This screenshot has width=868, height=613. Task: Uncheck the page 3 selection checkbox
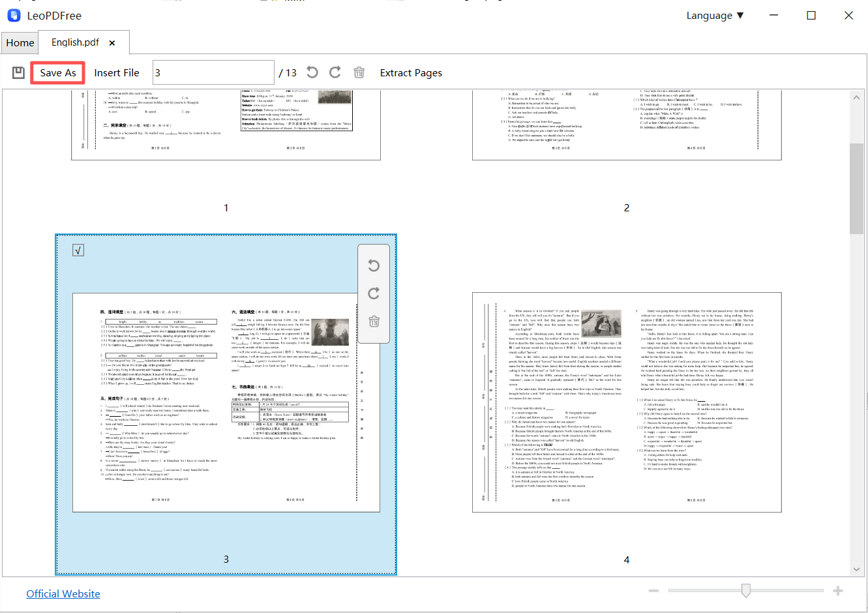coord(78,250)
